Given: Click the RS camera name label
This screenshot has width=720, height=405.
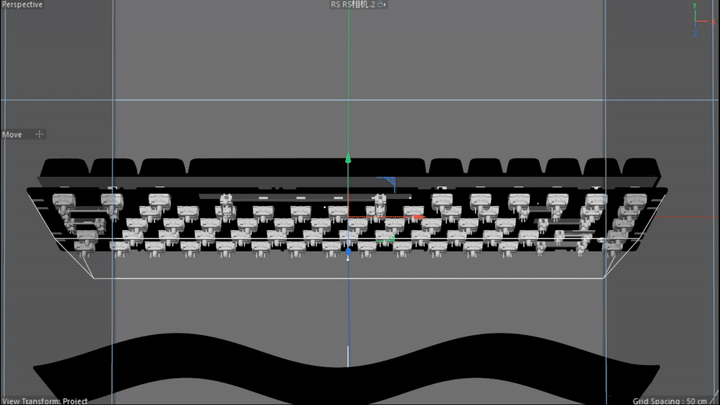Looking at the screenshot, I should tap(353, 5).
